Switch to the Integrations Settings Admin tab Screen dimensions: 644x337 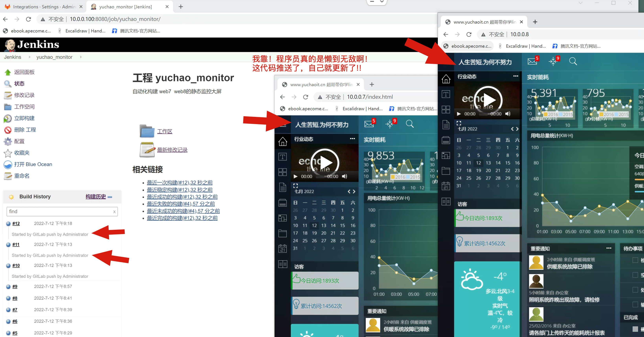44,7
